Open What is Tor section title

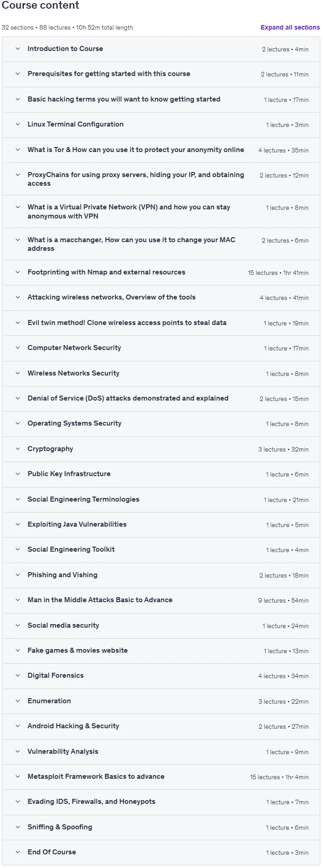[x=136, y=150]
